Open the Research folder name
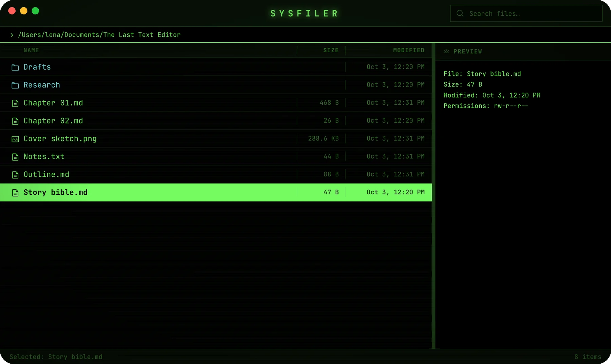This screenshot has width=611, height=364. 42,85
